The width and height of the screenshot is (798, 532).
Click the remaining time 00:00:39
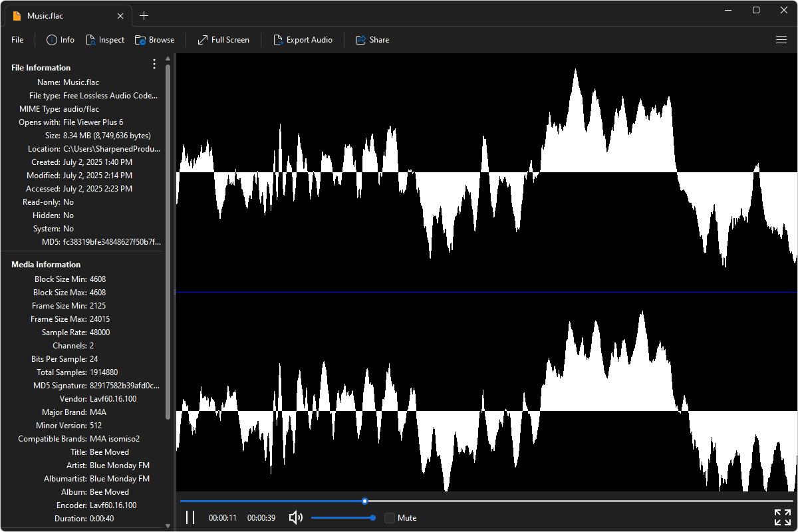[x=261, y=517]
